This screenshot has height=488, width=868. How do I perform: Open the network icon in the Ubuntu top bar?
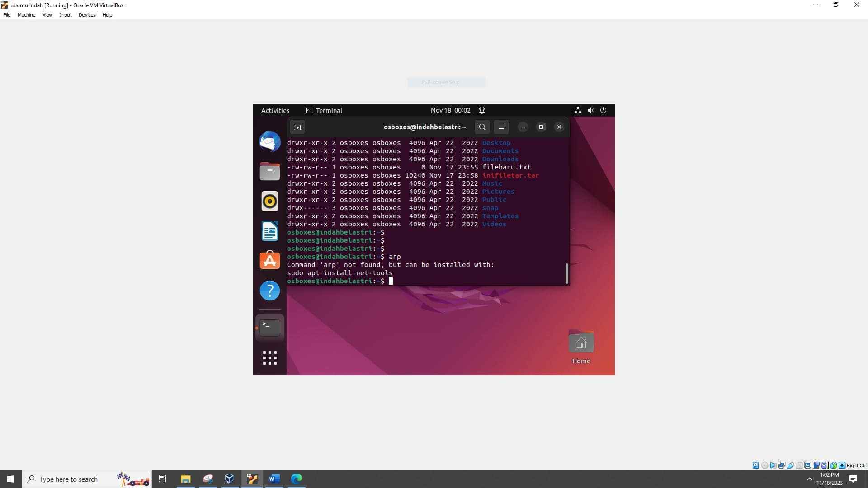coord(578,110)
